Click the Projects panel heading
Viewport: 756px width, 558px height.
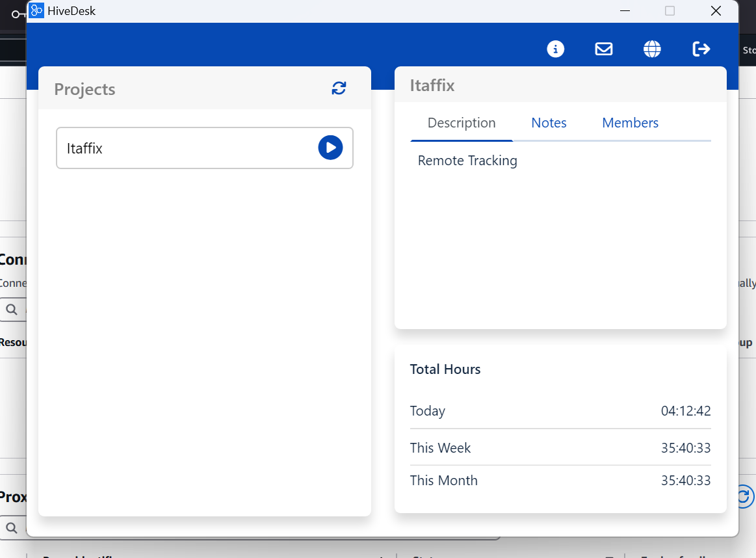coord(85,89)
